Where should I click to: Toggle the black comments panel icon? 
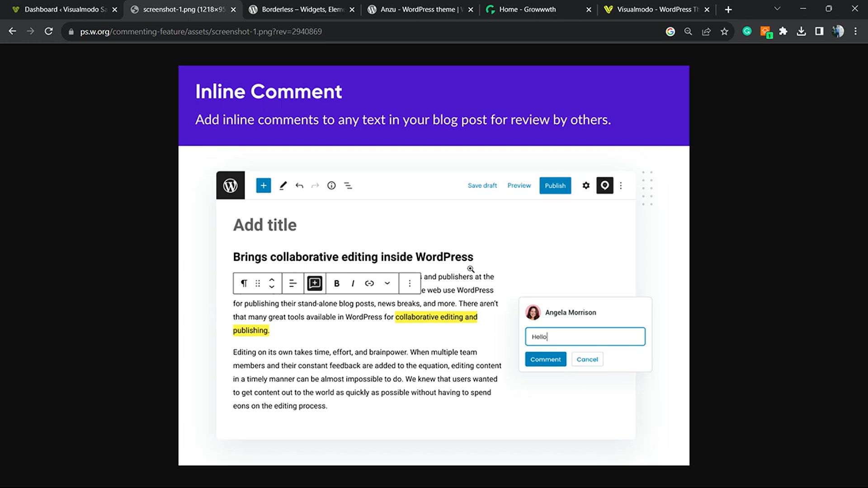tap(605, 185)
